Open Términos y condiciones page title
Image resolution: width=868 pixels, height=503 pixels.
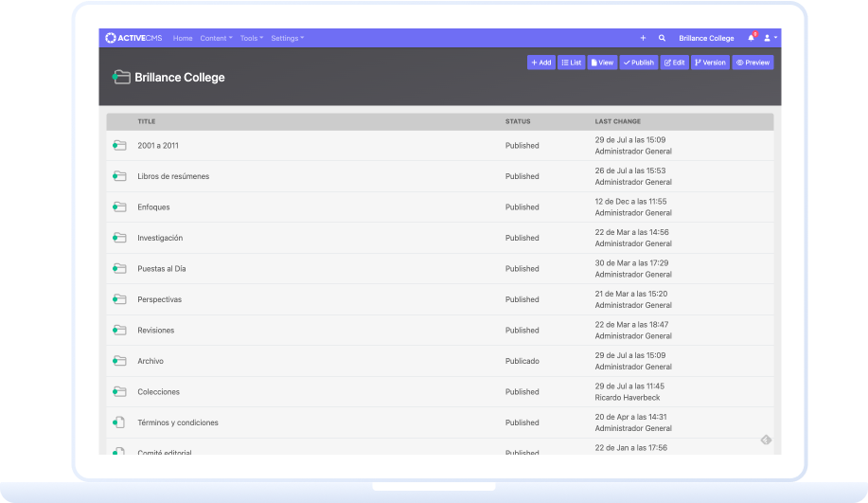[178, 422]
